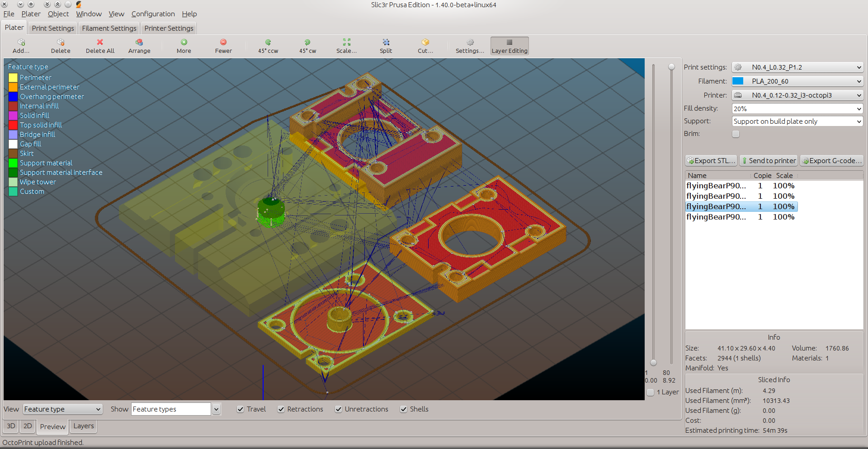This screenshot has height=449, width=868.
Task: Click the Printer preset icon
Action: tap(738, 95)
